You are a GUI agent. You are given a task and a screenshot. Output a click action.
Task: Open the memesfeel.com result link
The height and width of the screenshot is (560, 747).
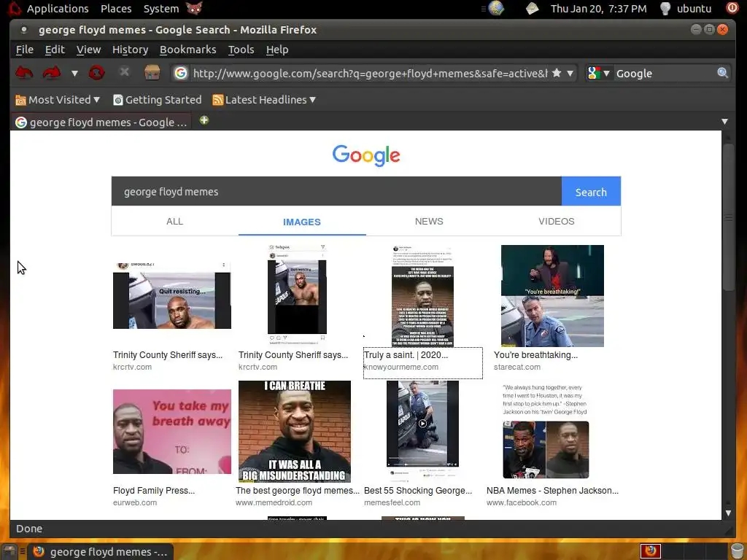(x=392, y=502)
